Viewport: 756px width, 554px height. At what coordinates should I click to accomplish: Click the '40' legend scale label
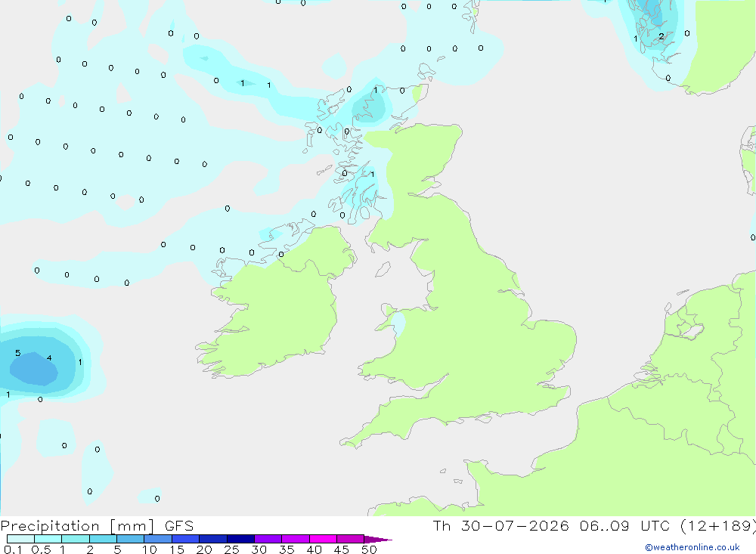coord(314,549)
